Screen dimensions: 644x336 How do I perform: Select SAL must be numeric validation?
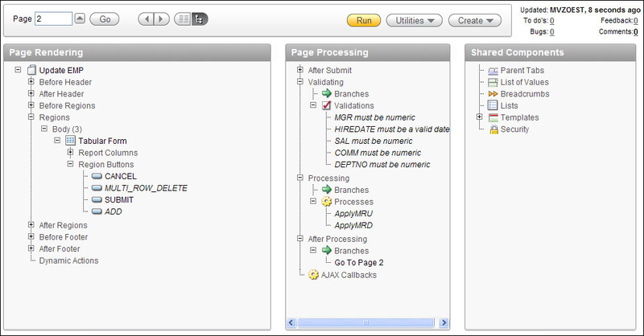click(374, 141)
